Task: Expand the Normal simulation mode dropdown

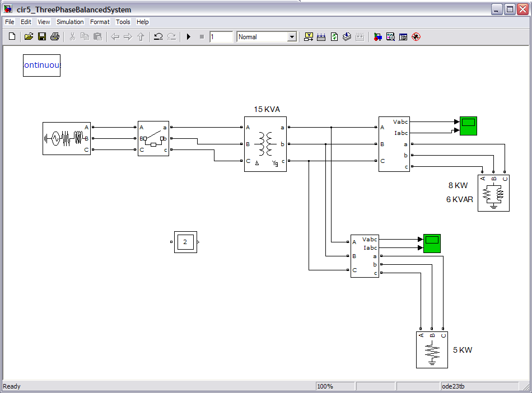Action: pos(291,37)
